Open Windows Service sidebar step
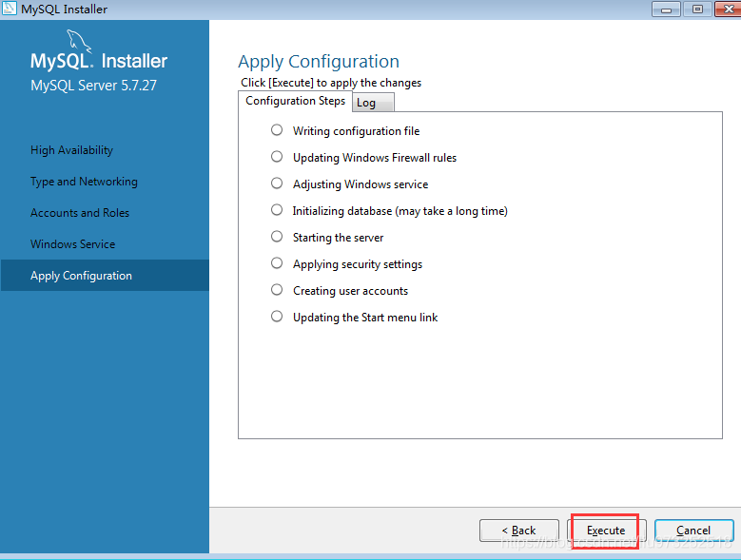The image size is (741, 560). (73, 244)
